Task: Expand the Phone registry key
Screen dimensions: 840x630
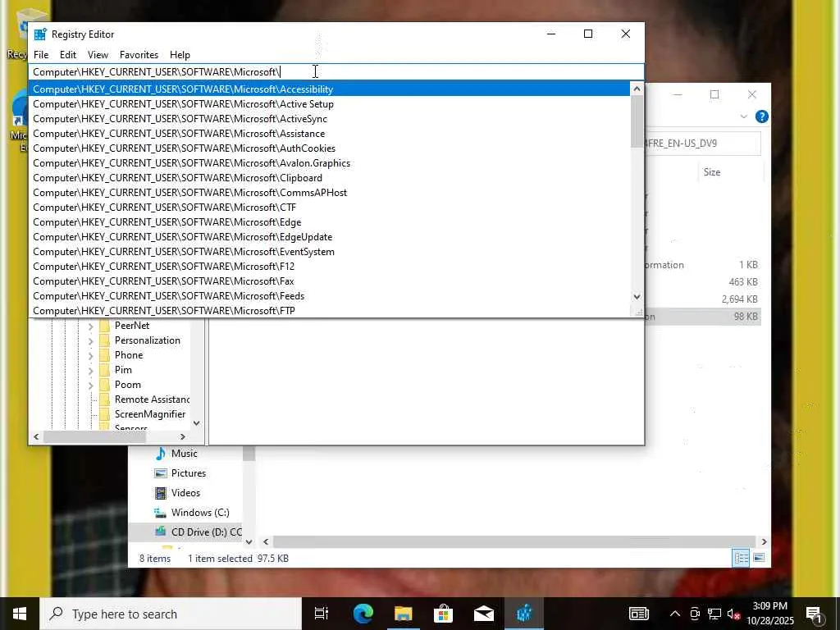Action: [90, 355]
